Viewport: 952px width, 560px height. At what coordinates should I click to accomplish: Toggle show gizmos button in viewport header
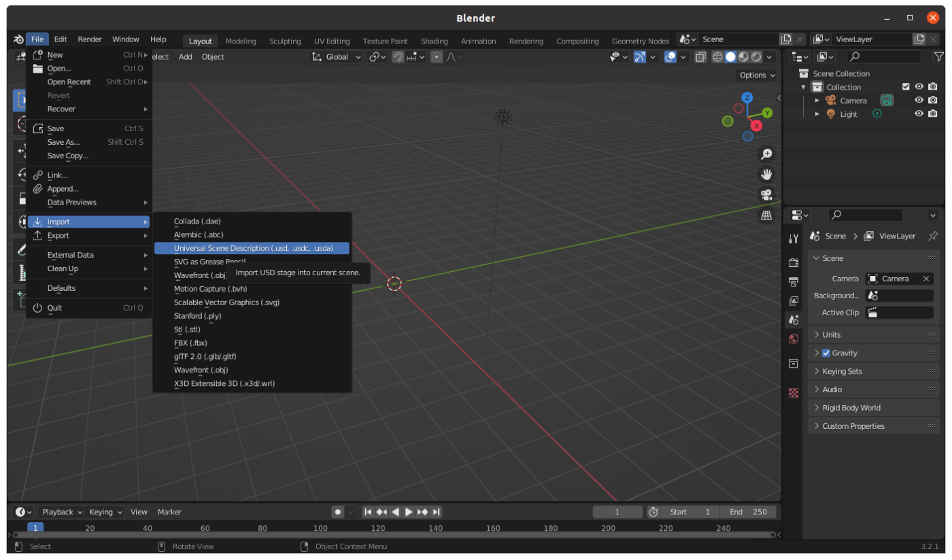(640, 57)
